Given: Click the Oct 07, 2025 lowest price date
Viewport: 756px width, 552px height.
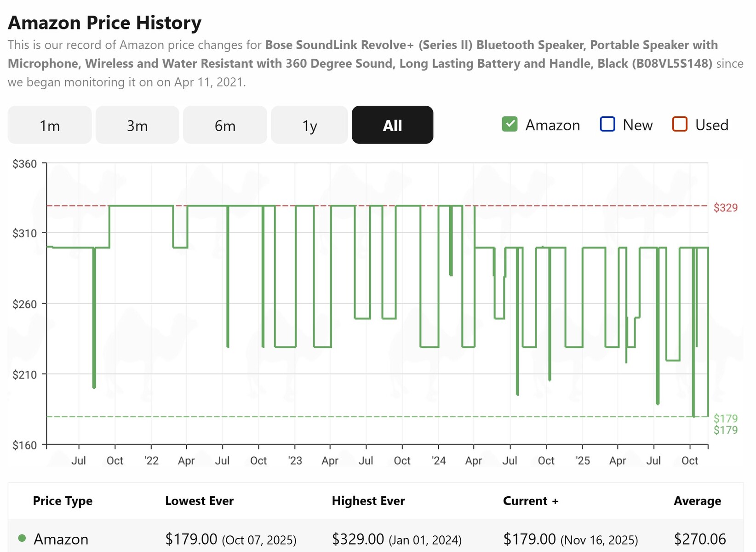Looking at the screenshot, I should (259, 540).
